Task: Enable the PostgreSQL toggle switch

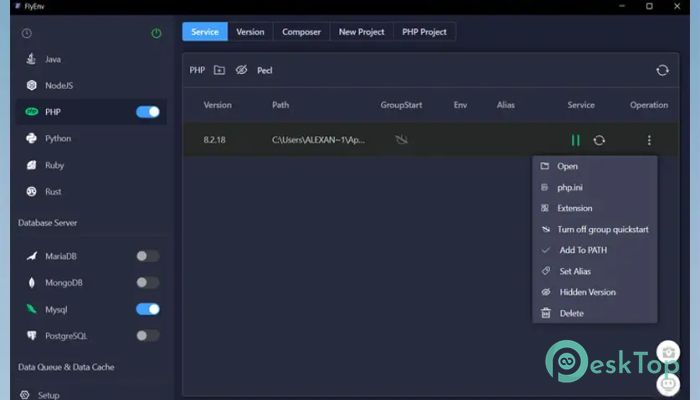Action: coord(148,335)
